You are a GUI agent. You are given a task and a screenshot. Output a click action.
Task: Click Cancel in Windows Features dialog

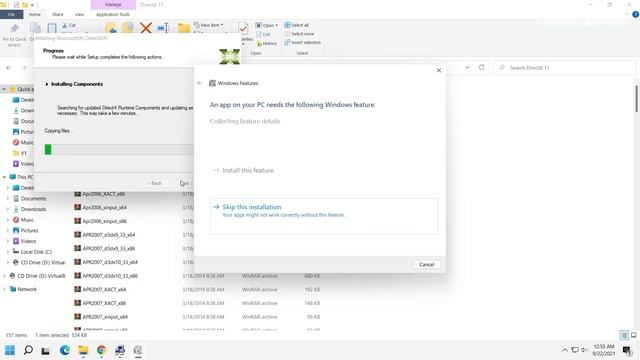[x=427, y=264]
